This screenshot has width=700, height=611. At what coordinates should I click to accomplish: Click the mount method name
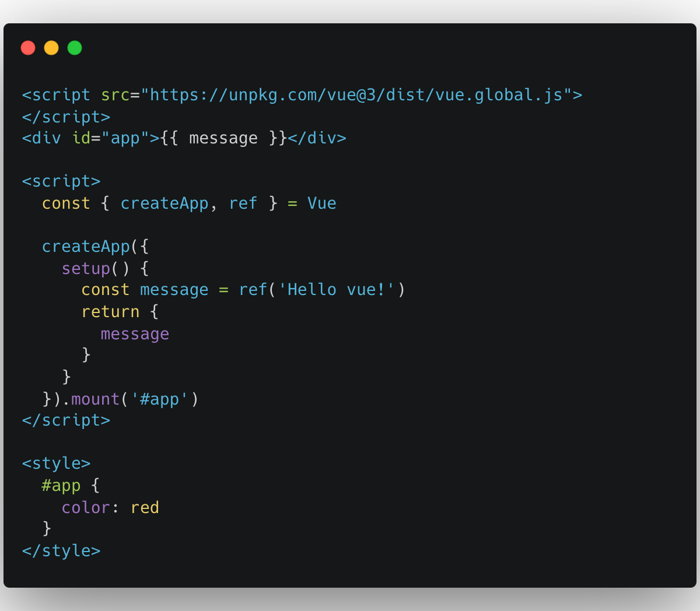[x=95, y=399]
